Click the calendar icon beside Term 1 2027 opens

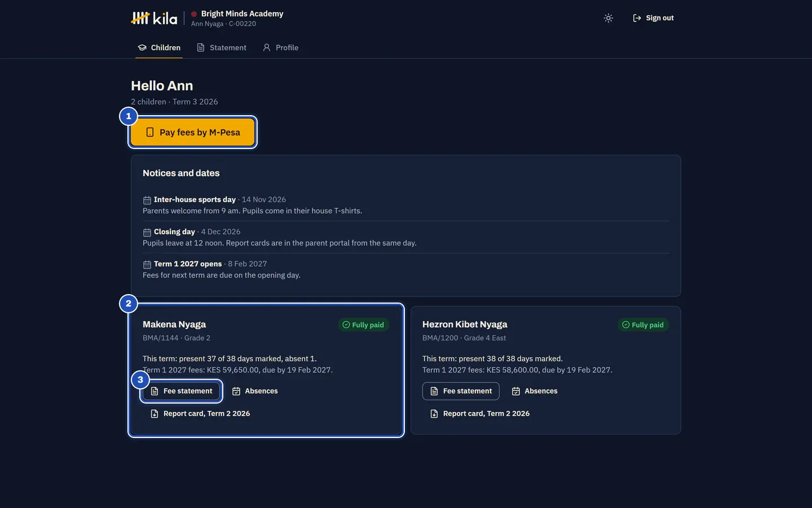click(147, 264)
